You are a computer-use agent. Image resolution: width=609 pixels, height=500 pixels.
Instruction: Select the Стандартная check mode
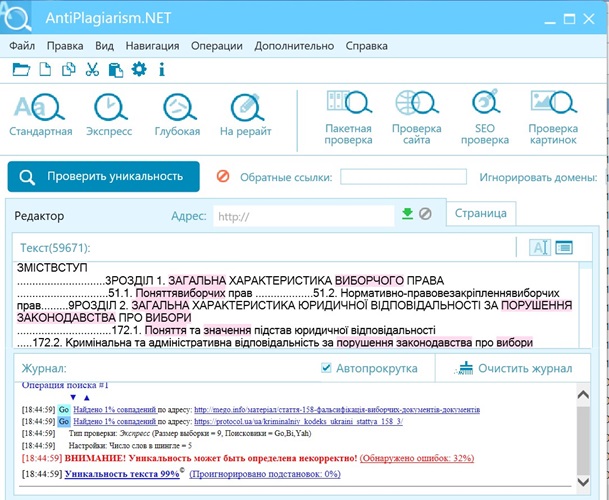click(41, 116)
